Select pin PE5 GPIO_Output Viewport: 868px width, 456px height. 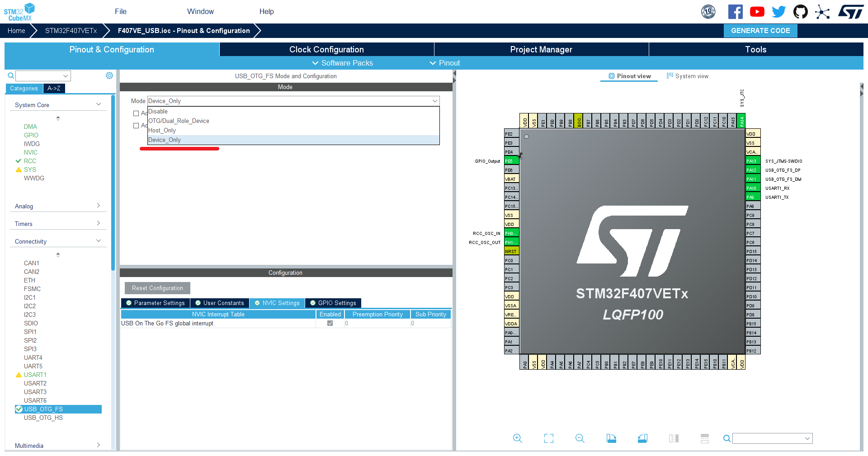click(x=512, y=161)
